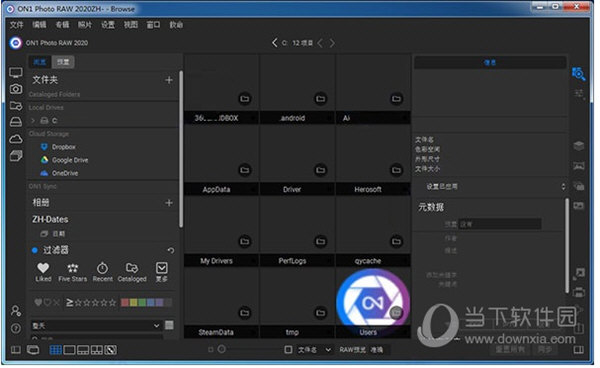Toggle the solid heart like filter

(38, 303)
